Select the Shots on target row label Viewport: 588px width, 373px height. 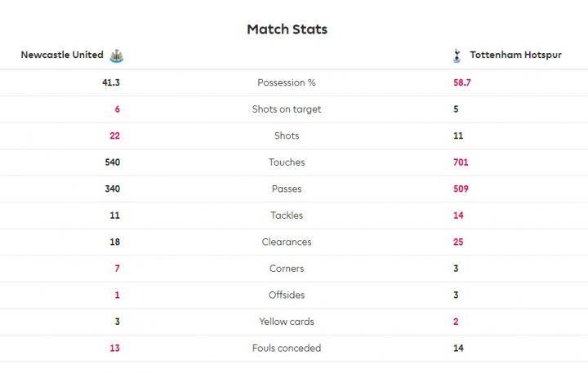(287, 109)
